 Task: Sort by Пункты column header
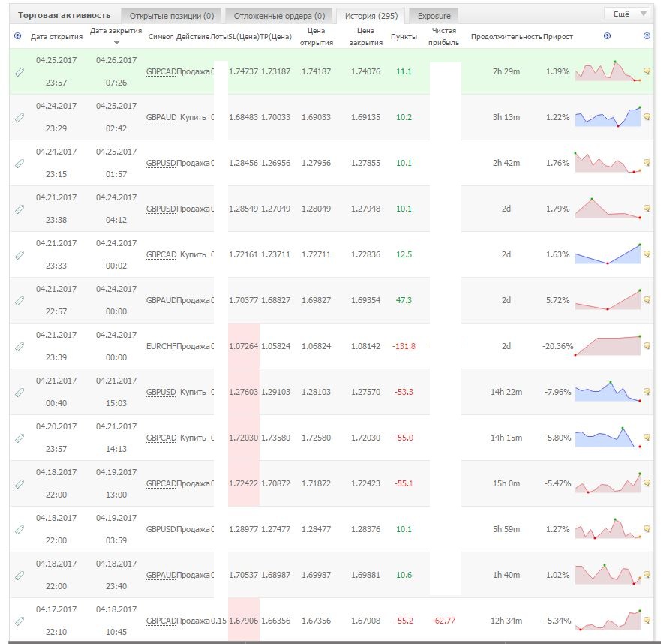tap(404, 37)
